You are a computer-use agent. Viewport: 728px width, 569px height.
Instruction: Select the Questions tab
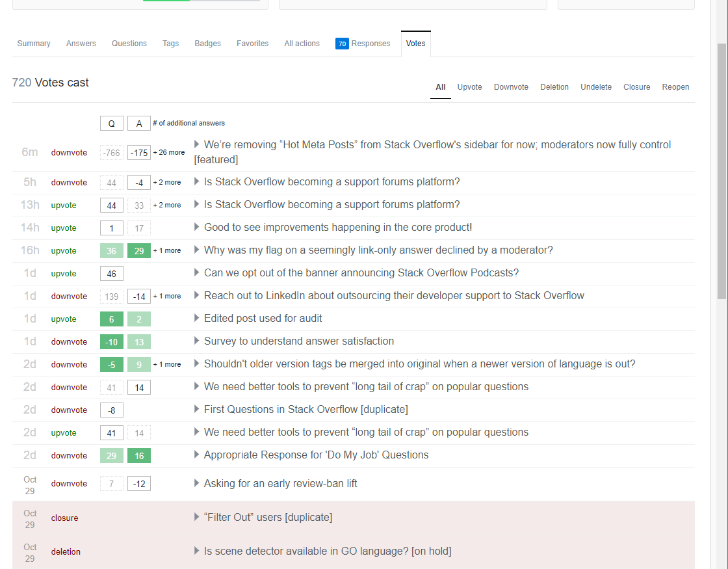click(129, 43)
